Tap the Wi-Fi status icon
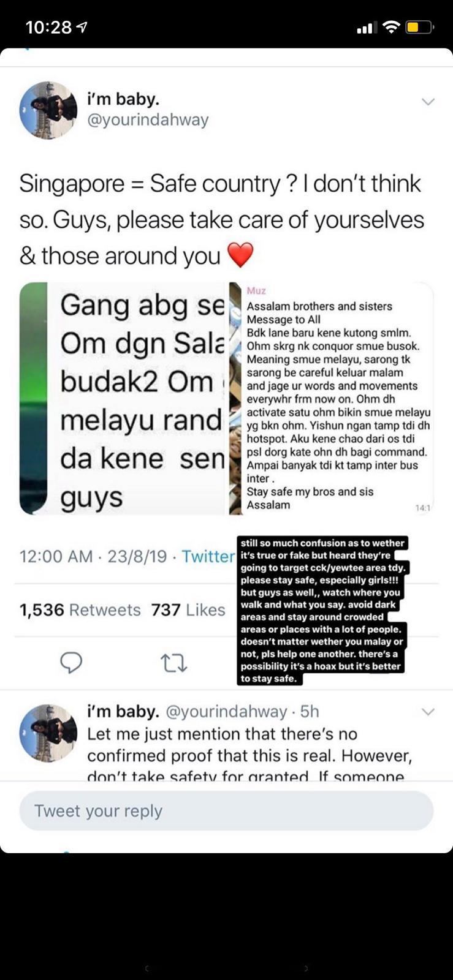The width and height of the screenshot is (453, 980). point(390,27)
